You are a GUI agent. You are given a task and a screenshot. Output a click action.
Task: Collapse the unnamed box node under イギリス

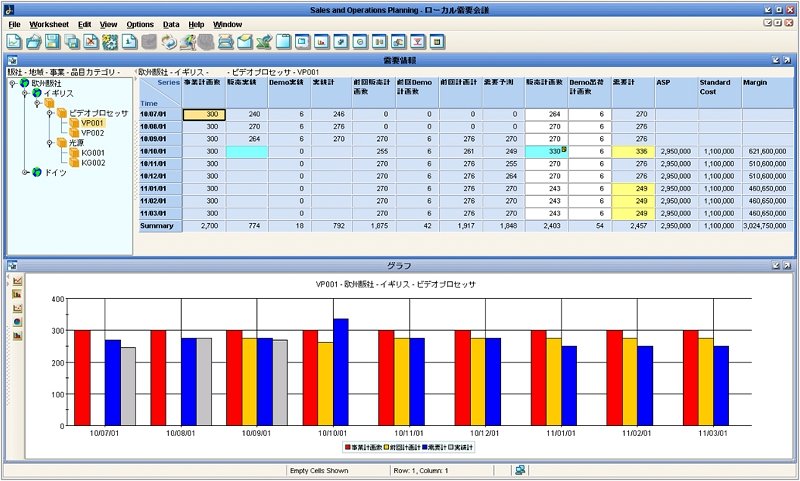(37, 103)
